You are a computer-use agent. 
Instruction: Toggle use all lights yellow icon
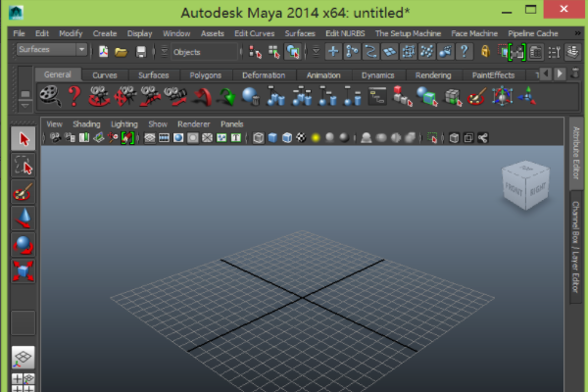316,137
